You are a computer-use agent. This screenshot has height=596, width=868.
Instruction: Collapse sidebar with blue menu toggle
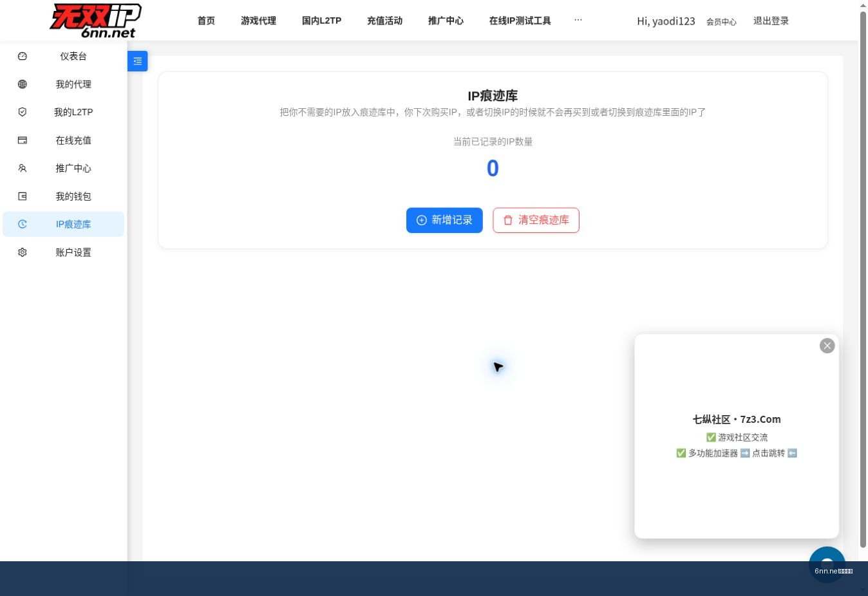point(138,61)
